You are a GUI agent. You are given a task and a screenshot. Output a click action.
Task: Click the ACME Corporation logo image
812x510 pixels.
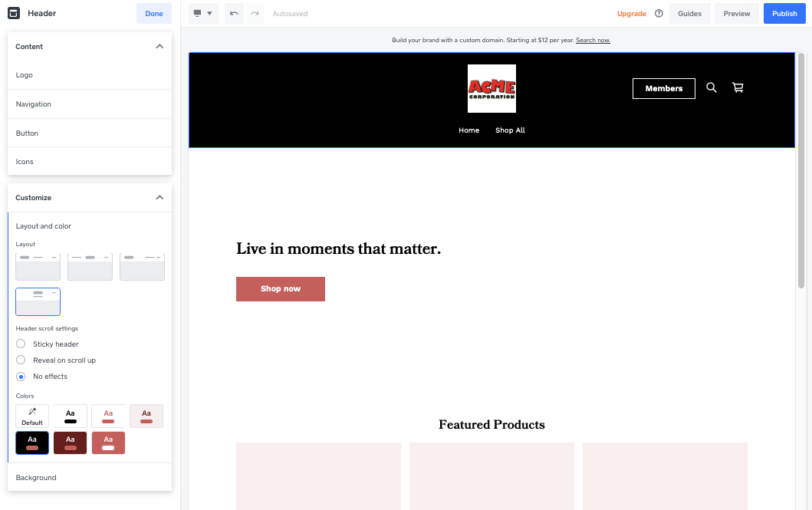pyautogui.click(x=491, y=88)
